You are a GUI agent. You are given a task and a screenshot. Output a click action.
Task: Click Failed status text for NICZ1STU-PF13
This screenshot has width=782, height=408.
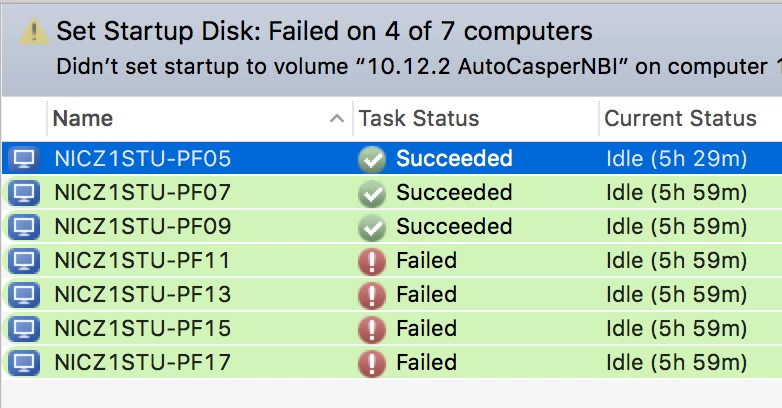pyautogui.click(x=426, y=295)
